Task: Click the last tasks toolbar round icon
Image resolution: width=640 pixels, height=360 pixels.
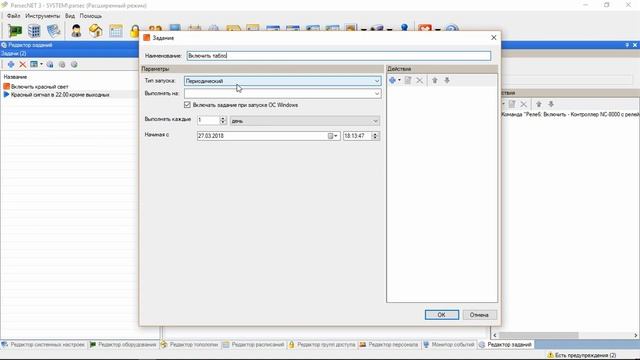Action: click(74, 64)
